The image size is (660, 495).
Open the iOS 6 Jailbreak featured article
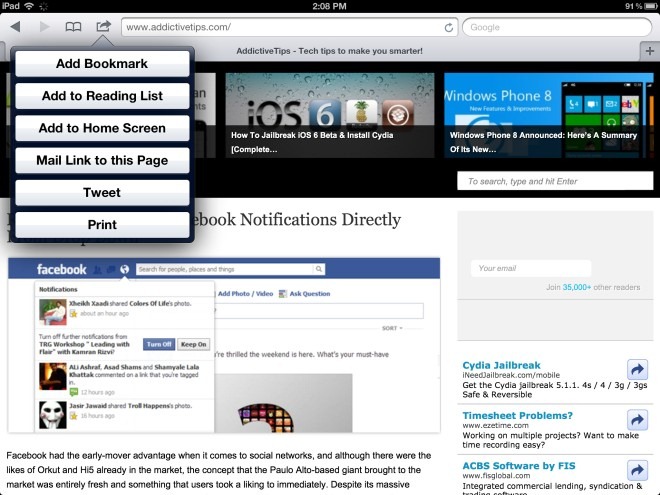click(330, 115)
